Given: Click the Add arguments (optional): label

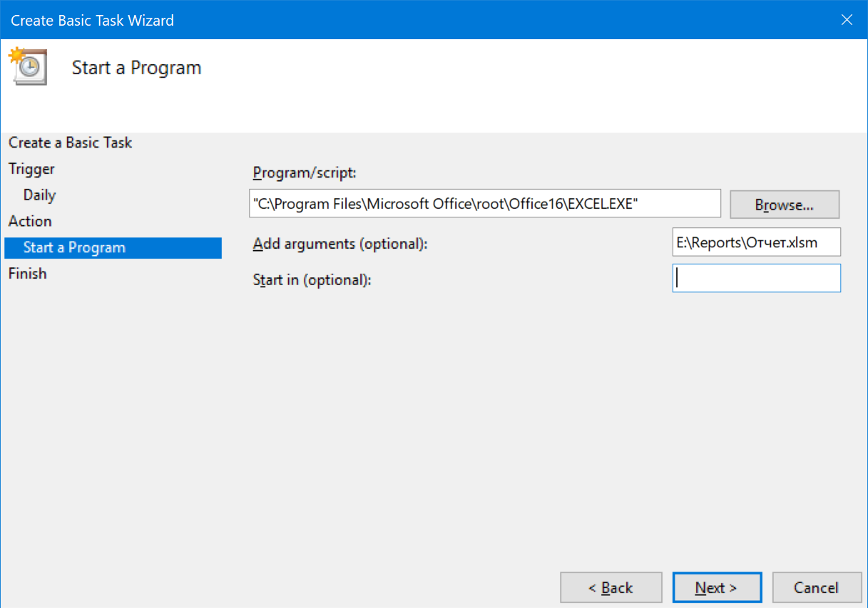Looking at the screenshot, I should [340, 244].
